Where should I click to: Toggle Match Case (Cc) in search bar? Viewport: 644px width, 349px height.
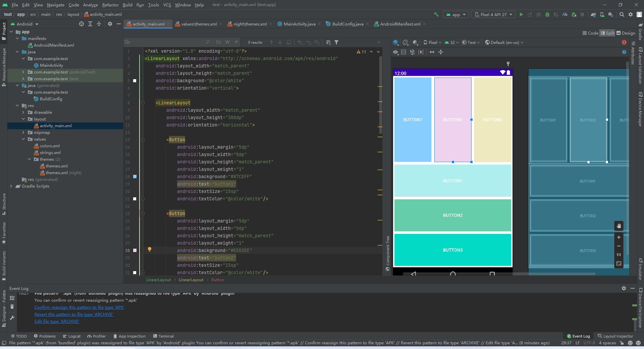click(x=219, y=42)
